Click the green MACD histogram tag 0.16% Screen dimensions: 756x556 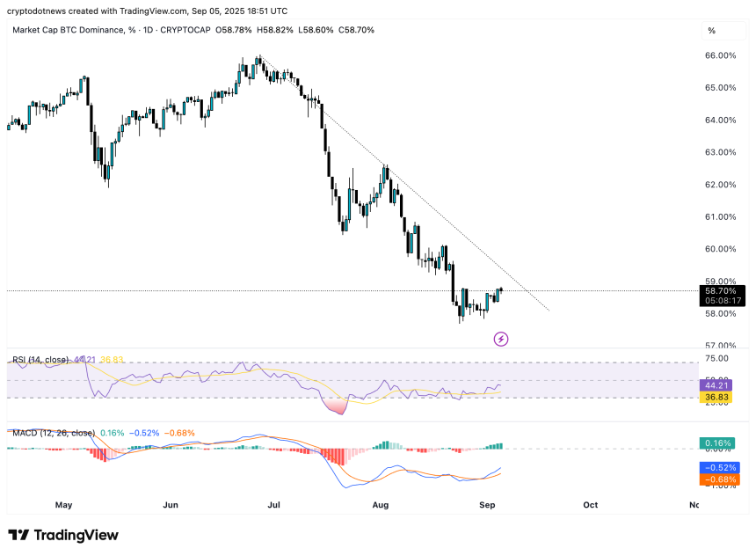(x=721, y=443)
